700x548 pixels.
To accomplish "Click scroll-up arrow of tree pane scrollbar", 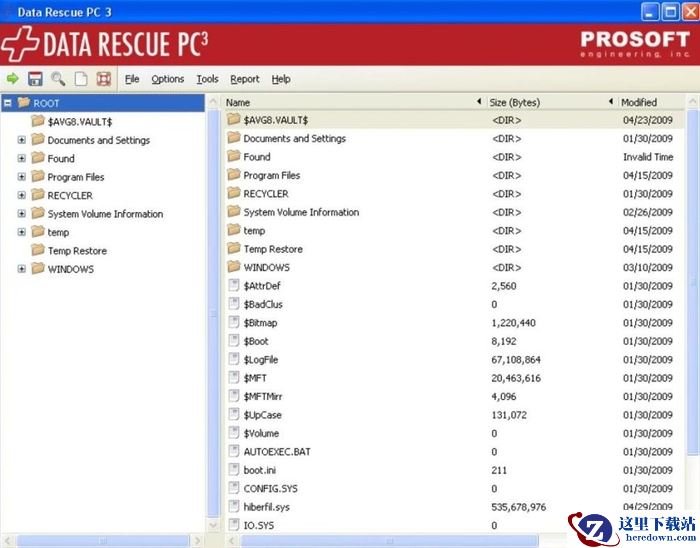I will tap(213, 102).
